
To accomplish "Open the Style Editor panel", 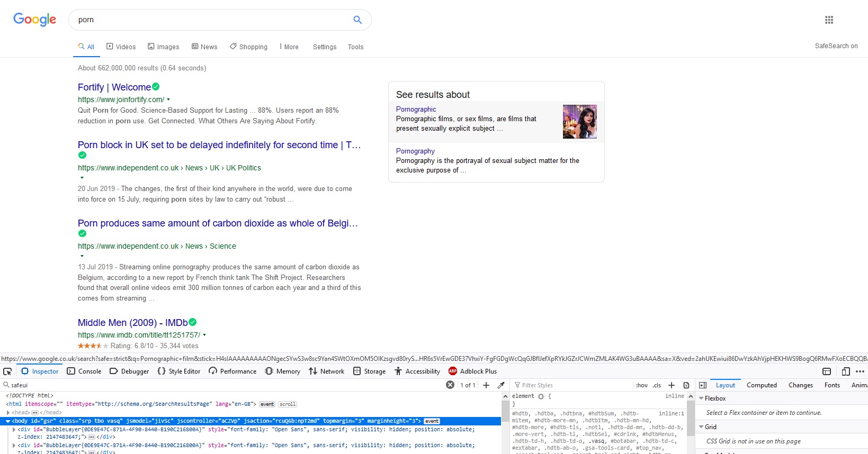I will pos(179,371).
